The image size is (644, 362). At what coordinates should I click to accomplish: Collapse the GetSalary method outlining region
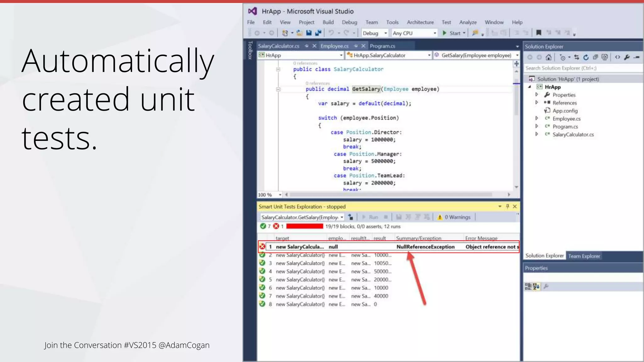[278, 89]
